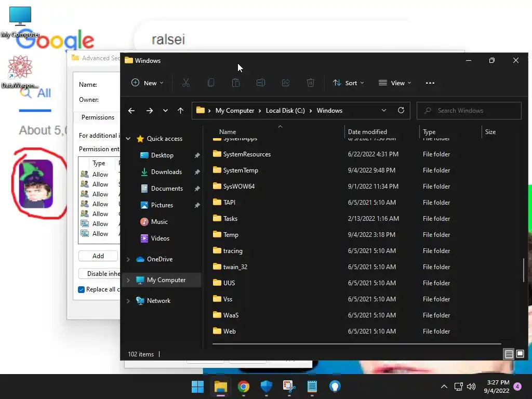
Task: Click the Search Windows input box
Action: [x=469, y=111]
